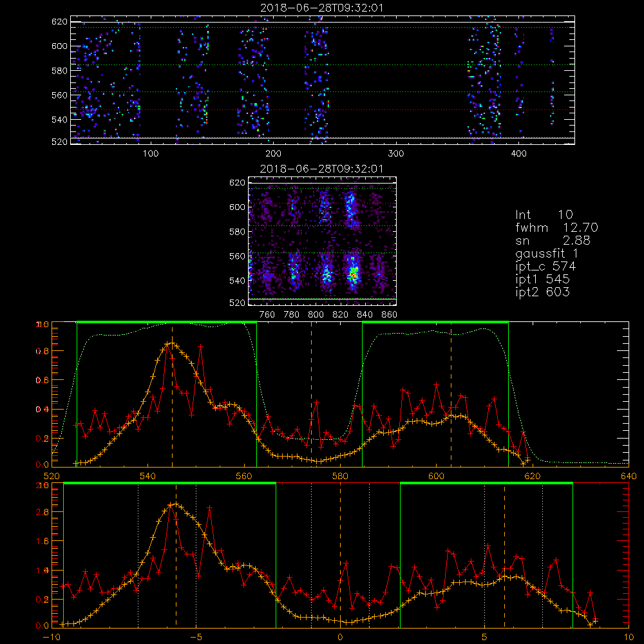
Task: Click x-axis label 200 under the top image
Action: (273, 154)
